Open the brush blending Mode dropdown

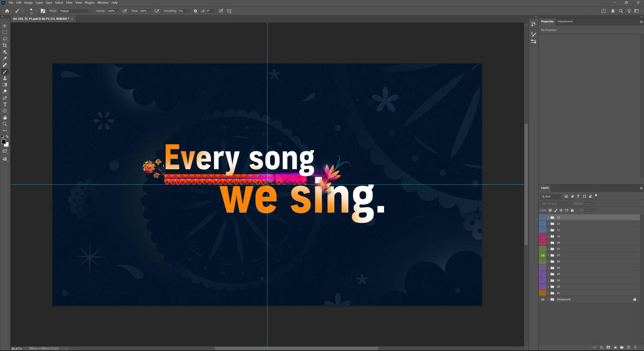75,11
